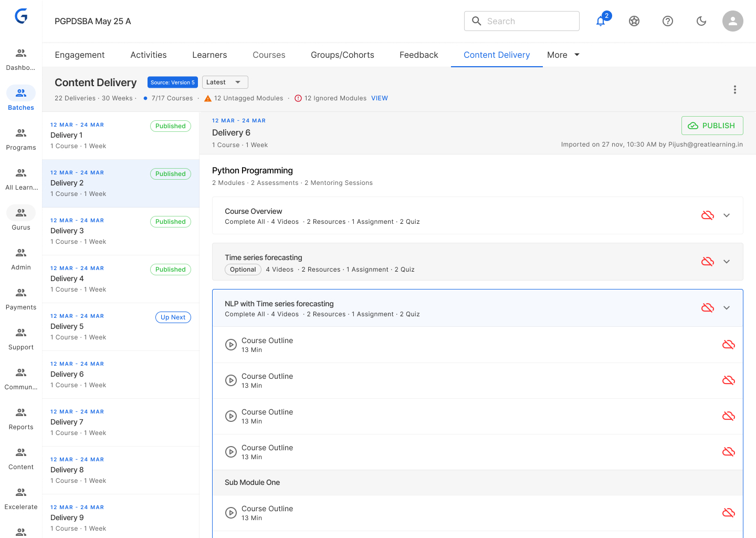Click the Great Learning logo

tap(21, 16)
